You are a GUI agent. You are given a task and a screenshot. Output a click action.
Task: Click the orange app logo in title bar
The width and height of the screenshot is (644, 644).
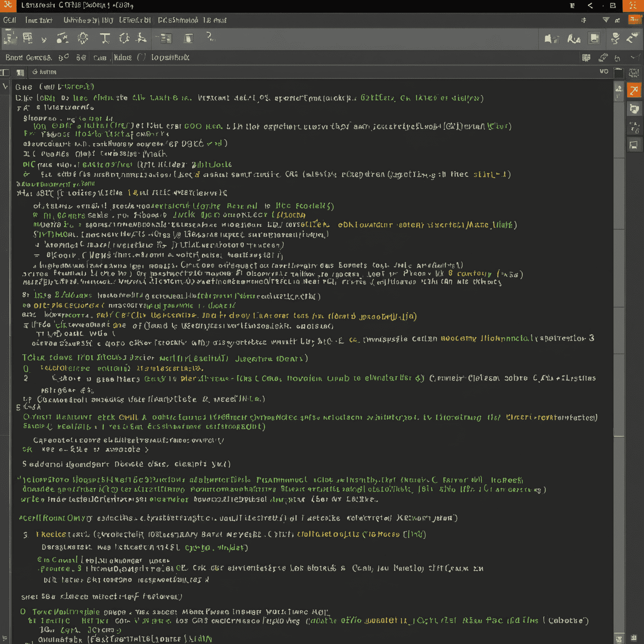click(8, 5)
